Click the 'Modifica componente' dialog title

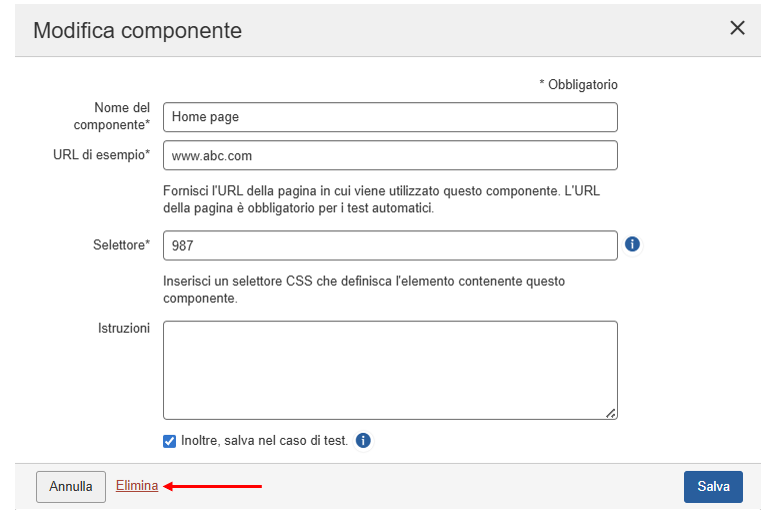137,30
